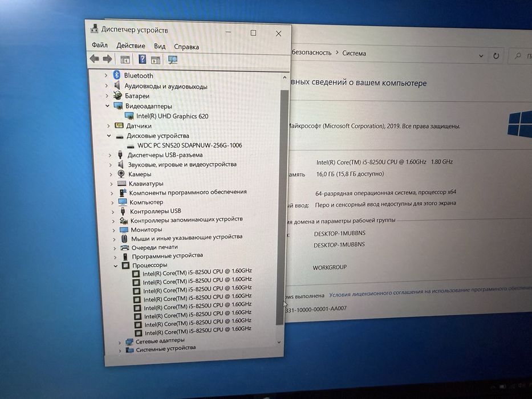Expand the Батареи node
Image resolution: width=532 pixels, height=399 pixels.
[x=107, y=96]
